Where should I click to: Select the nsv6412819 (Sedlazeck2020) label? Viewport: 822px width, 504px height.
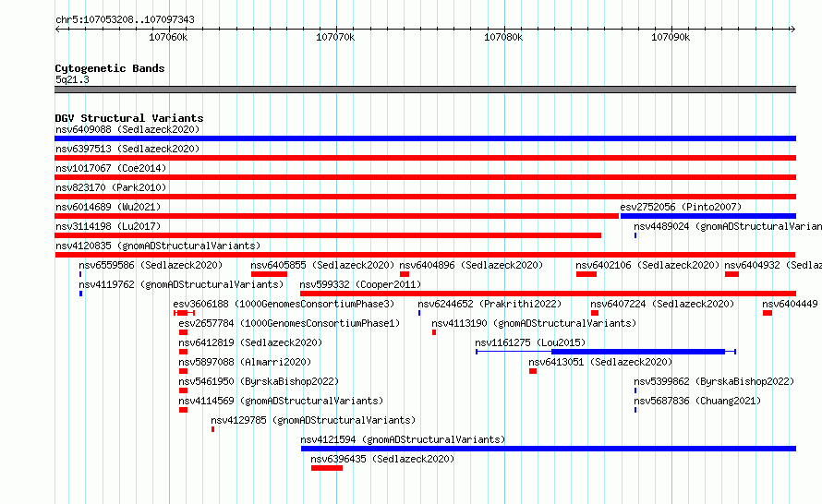pos(250,342)
